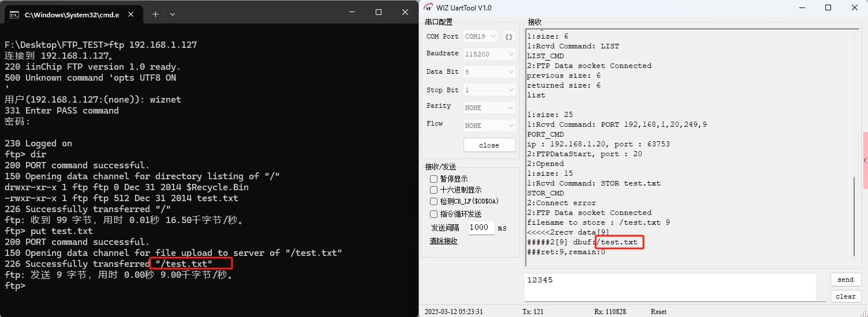Open the COM Port combo box

point(481,36)
